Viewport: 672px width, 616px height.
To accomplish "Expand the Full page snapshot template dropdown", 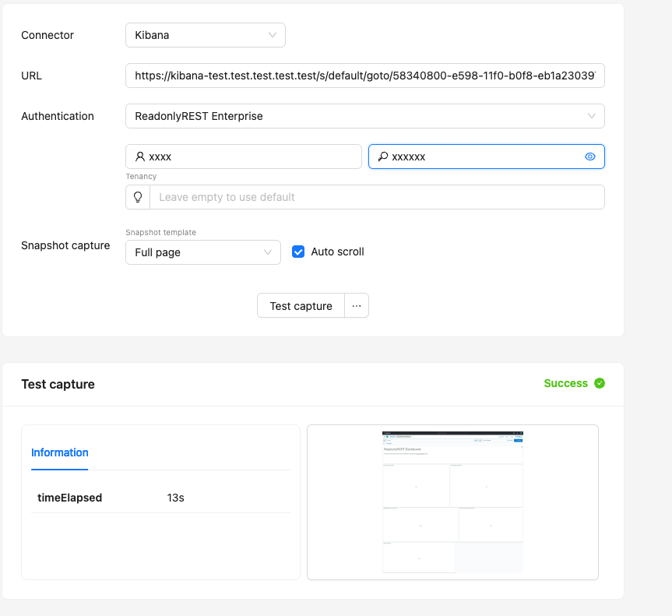I will tap(202, 252).
